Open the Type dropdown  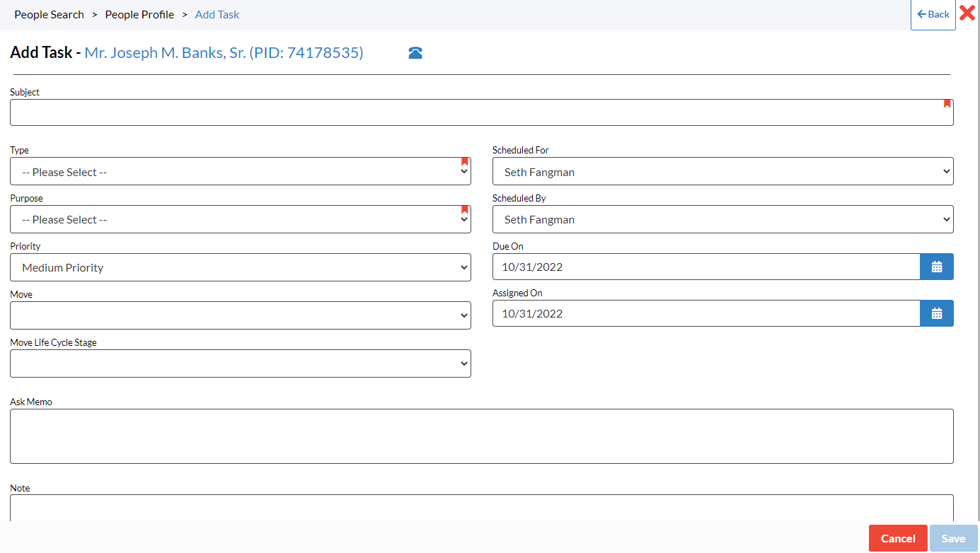click(x=241, y=171)
